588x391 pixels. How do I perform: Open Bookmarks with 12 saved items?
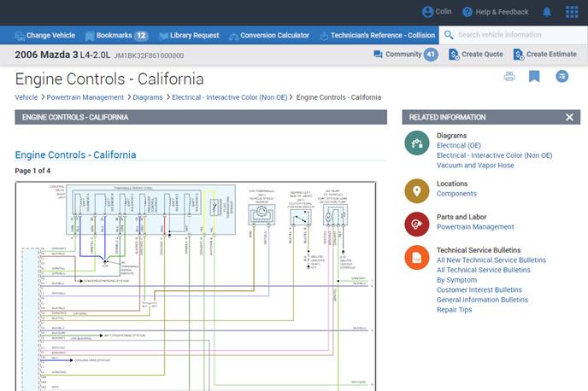click(x=116, y=35)
